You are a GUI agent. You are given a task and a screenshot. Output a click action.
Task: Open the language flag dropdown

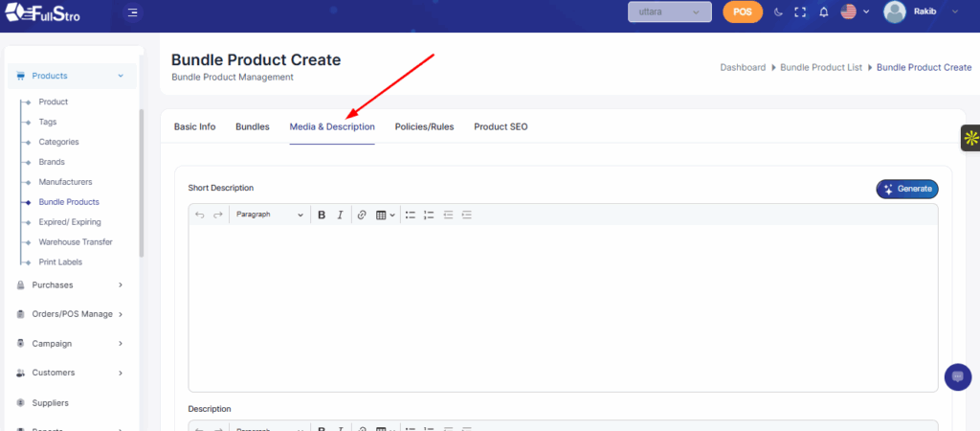(855, 12)
